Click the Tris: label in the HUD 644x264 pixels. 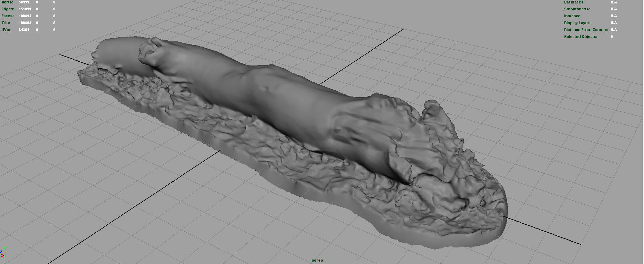pyautogui.click(x=6, y=23)
